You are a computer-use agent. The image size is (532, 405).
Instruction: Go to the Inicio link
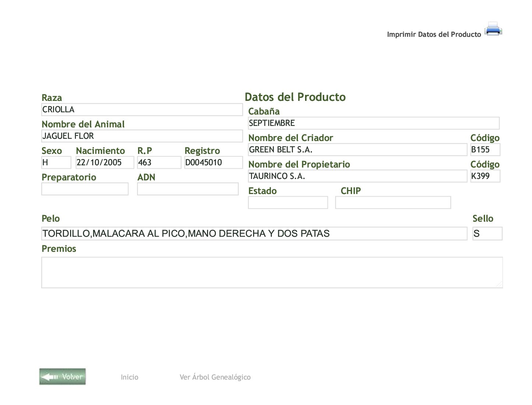[x=129, y=377]
